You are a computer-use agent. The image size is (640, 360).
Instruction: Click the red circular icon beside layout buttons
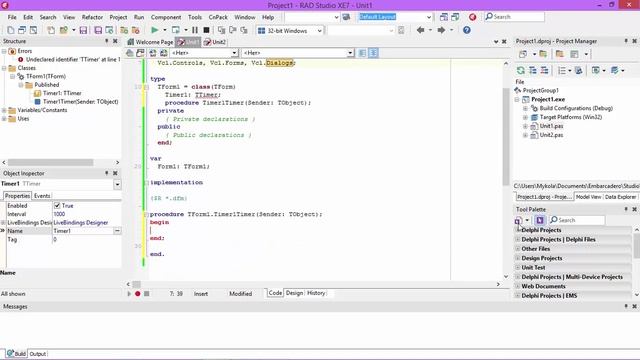pos(473,17)
